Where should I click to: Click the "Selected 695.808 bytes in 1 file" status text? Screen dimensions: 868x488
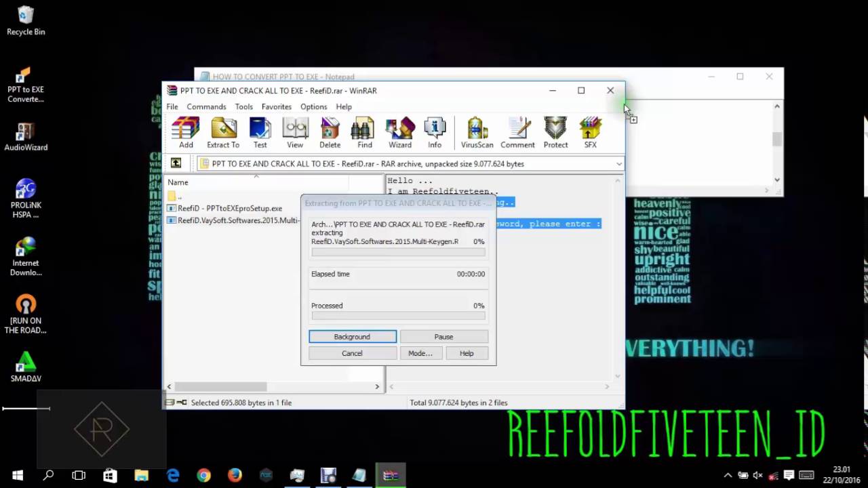tap(241, 403)
